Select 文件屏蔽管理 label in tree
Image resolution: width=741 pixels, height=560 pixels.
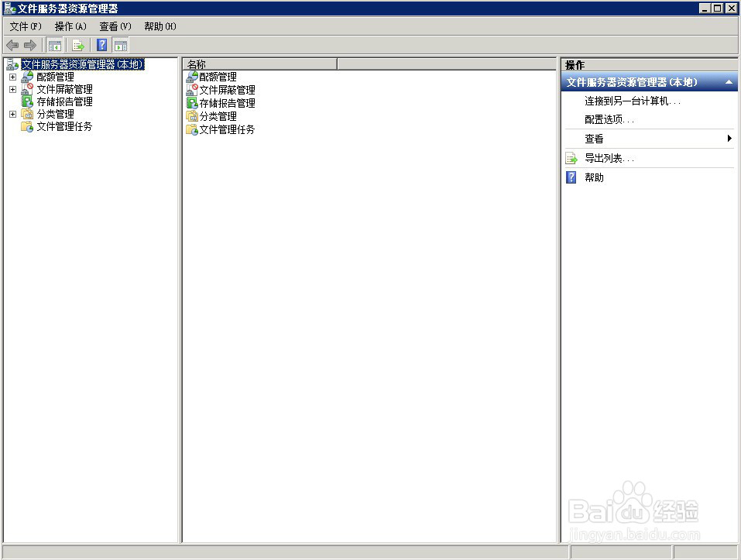[x=65, y=89]
